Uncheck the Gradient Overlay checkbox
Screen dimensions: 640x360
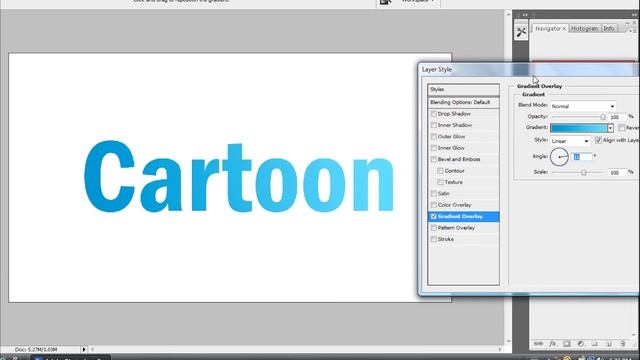pyautogui.click(x=433, y=217)
